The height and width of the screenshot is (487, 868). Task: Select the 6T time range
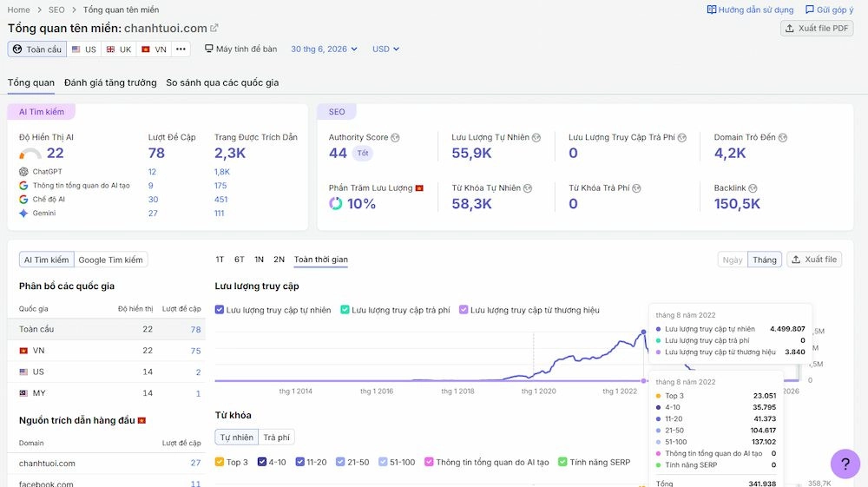tap(240, 260)
